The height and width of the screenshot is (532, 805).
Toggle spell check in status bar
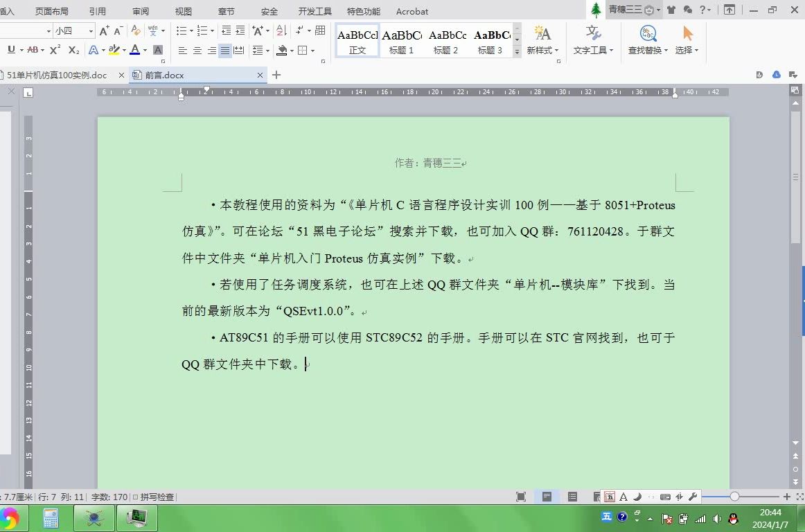(x=154, y=497)
